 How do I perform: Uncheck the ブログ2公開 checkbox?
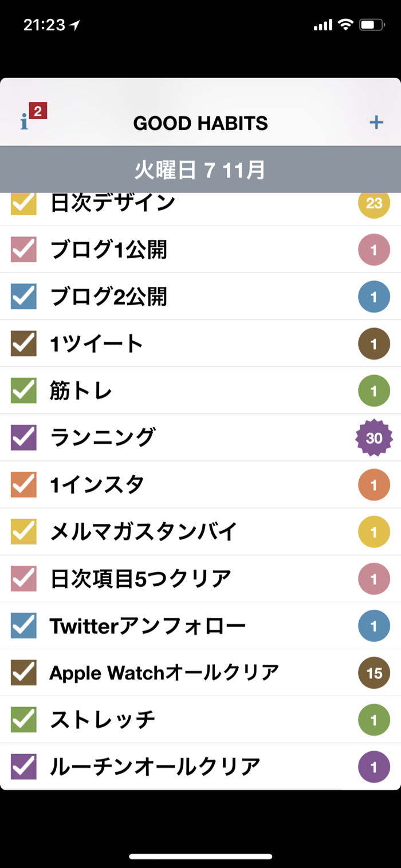[23, 297]
